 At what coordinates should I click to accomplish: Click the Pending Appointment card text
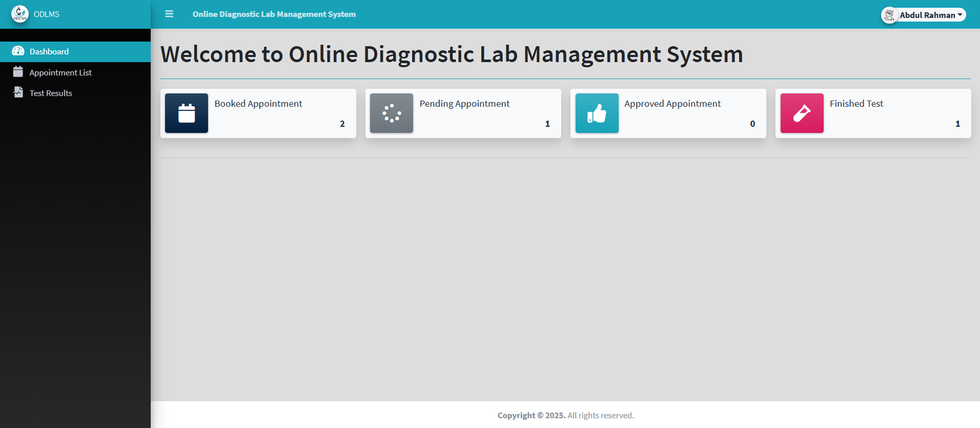(464, 104)
